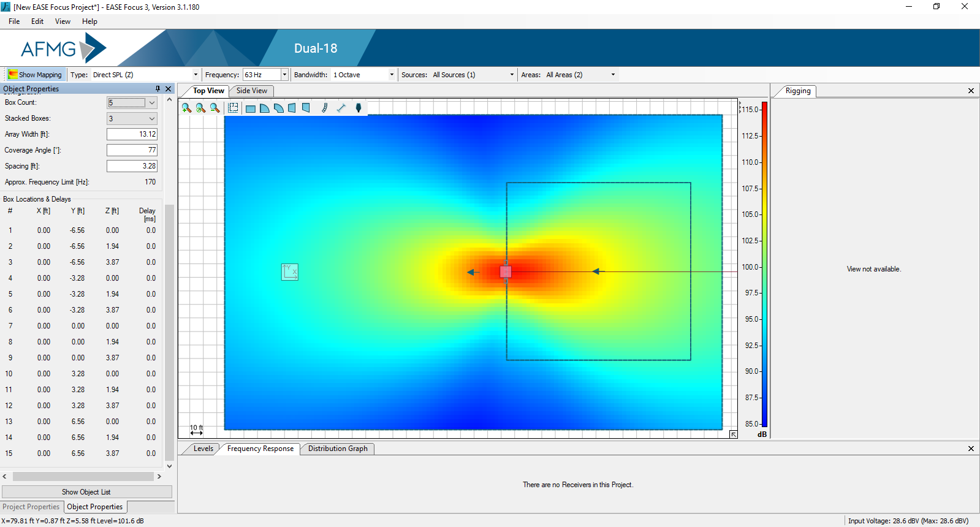Select the line array insert tool
The width and height of the screenshot is (980, 527).
pyautogui.click(x=325, y=108)
